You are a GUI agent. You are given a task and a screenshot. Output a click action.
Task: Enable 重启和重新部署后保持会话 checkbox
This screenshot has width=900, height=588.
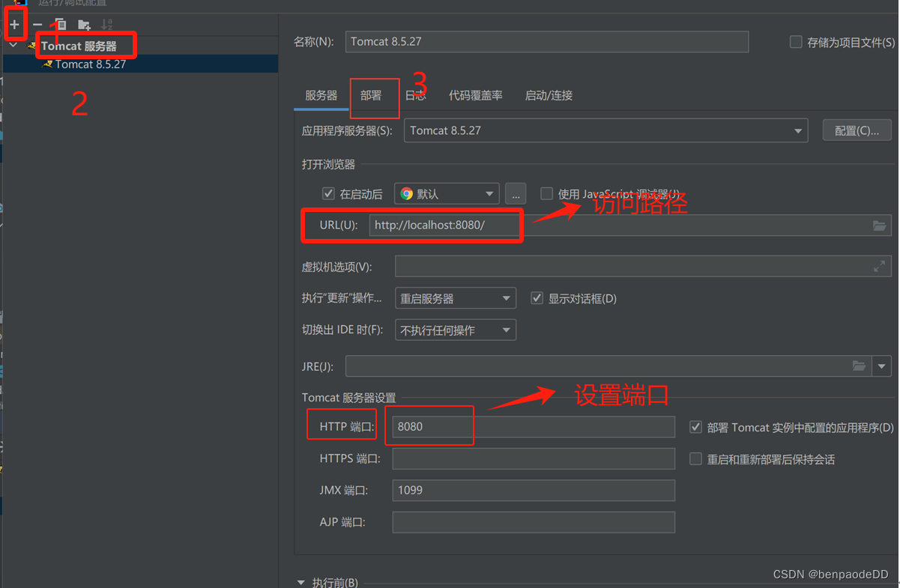(695, 458)
